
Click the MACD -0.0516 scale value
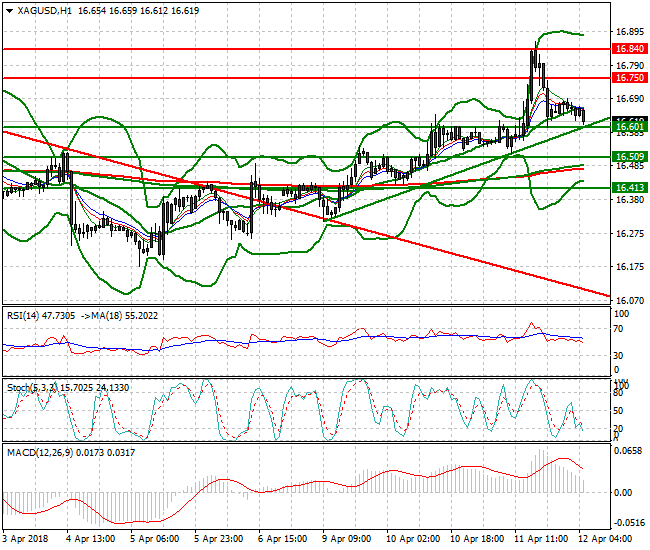coord(628,523)
